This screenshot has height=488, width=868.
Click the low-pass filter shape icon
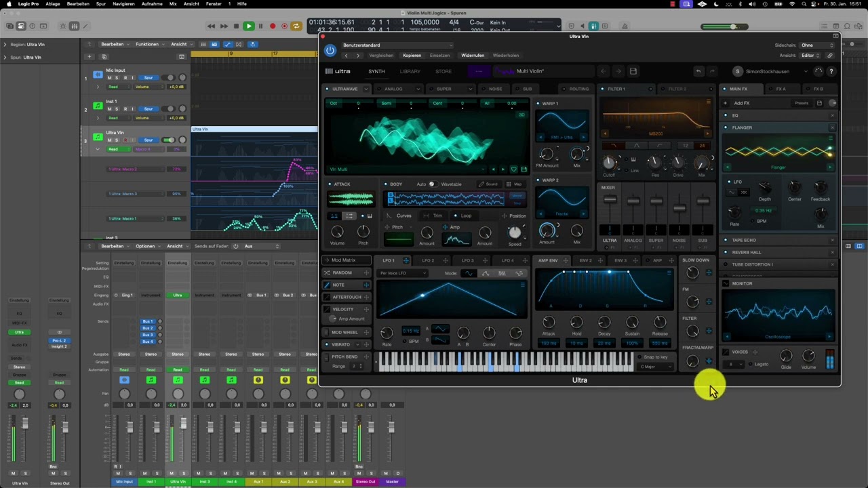(614, 146)
